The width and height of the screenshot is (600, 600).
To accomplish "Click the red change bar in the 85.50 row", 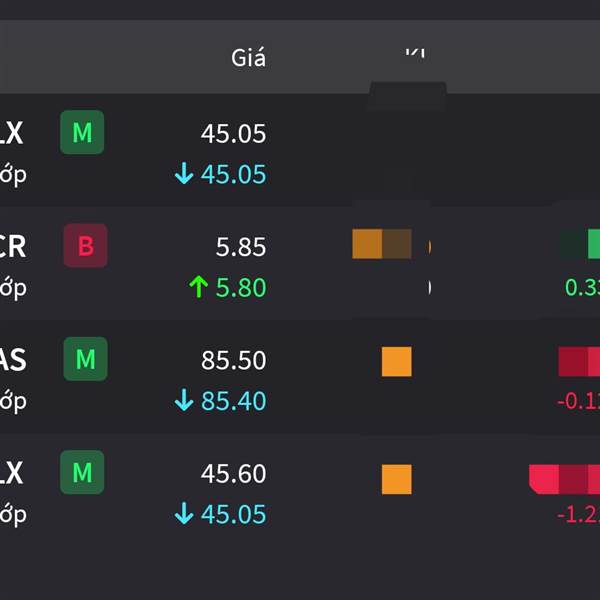I will [x=579, y=361].
